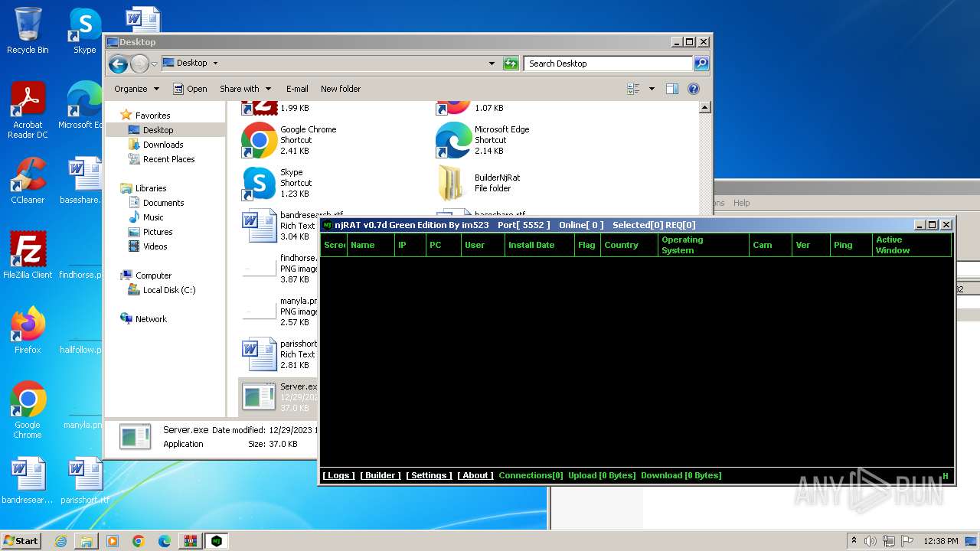This screenshot has width=980, height=551.
Task: Click the scroll up arrow in Explorer file list
Action: click(x=704, y=108)
